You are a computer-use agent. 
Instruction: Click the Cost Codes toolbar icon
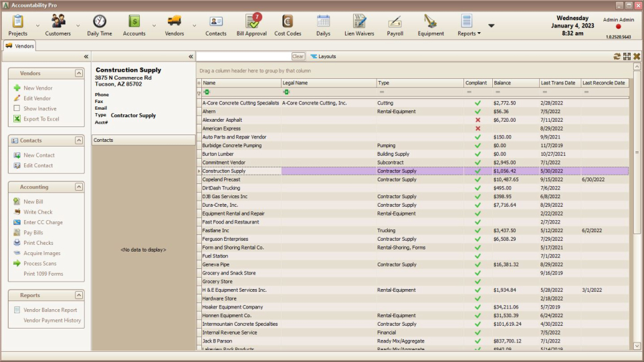click(288, 24)
